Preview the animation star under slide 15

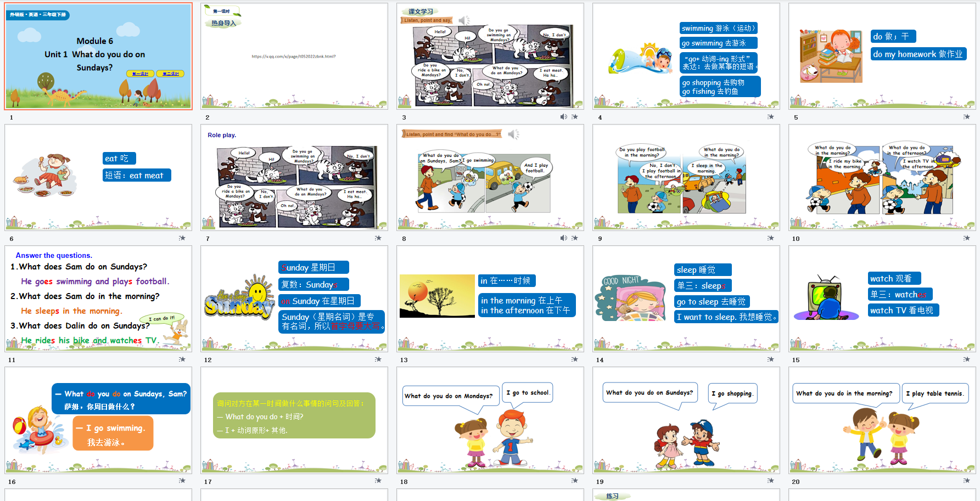967,359
